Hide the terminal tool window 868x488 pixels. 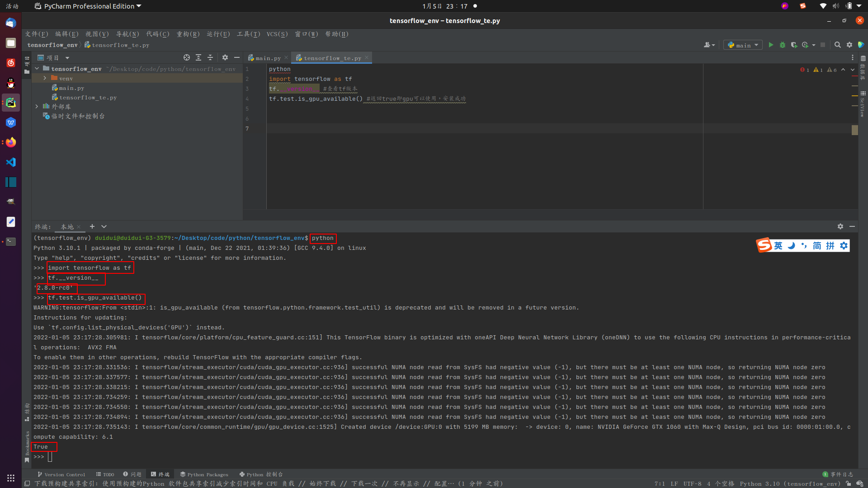[x=852, y=226]
